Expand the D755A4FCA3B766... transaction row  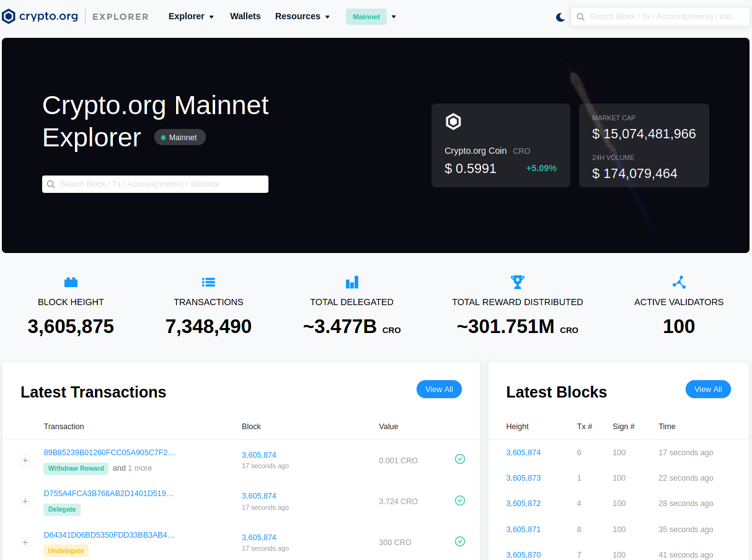[25, 501]
